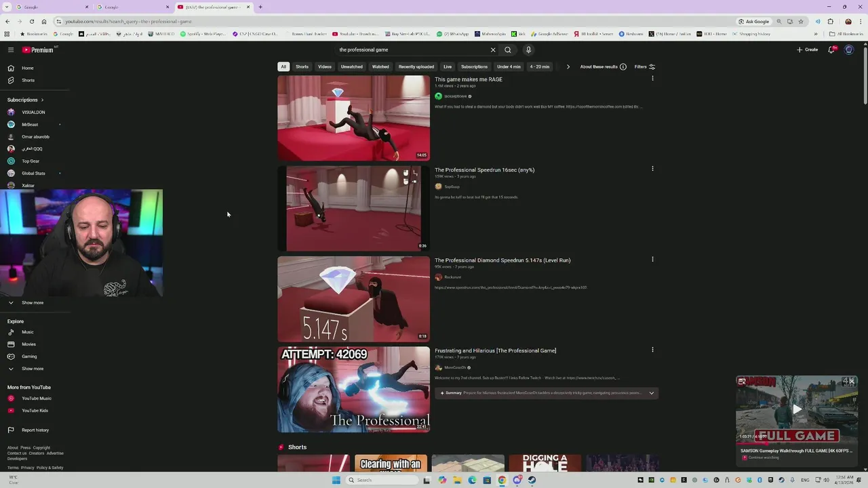Viewport: 868px width, 488px height.
Task: Open options for Frustrating and Hilarious video
Action: tap(652, 350)
